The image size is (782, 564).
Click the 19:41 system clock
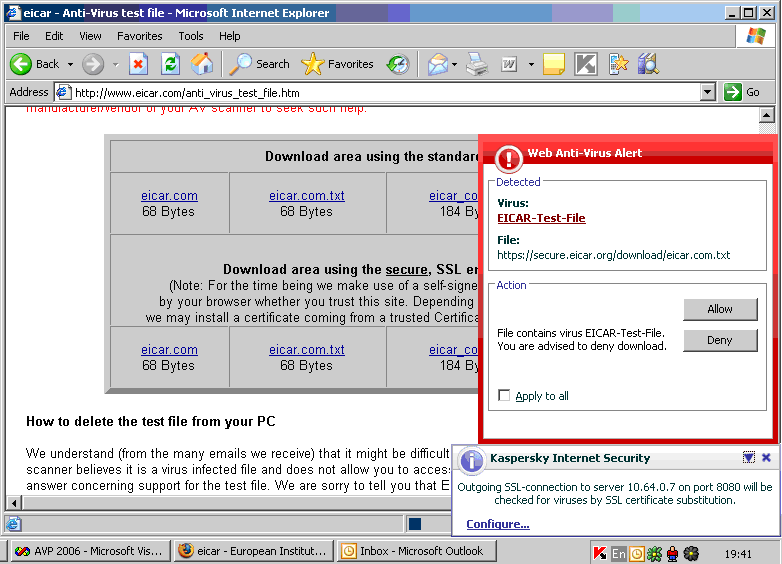738,554
